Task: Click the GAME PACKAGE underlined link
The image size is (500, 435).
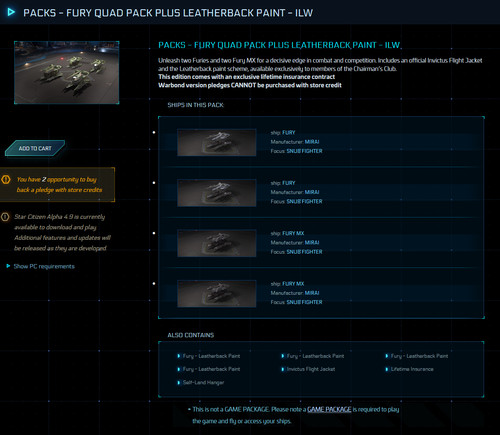Action: pos(329,409)
